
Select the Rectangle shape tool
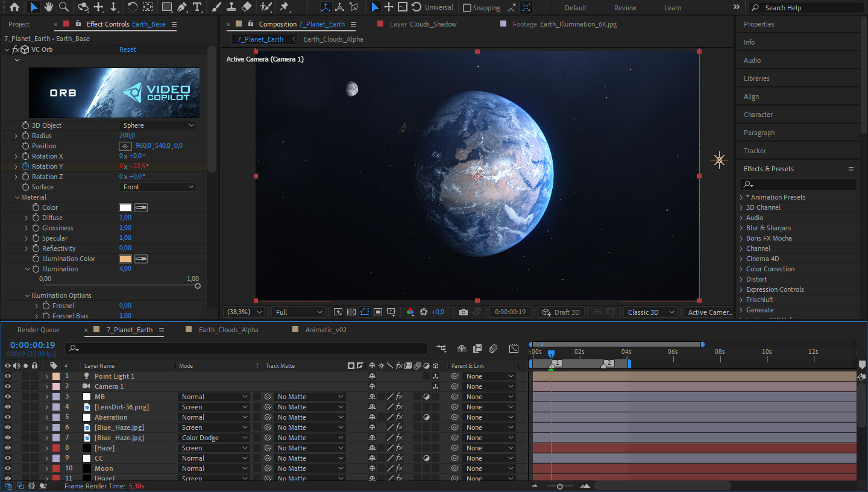tap(167, 7)
